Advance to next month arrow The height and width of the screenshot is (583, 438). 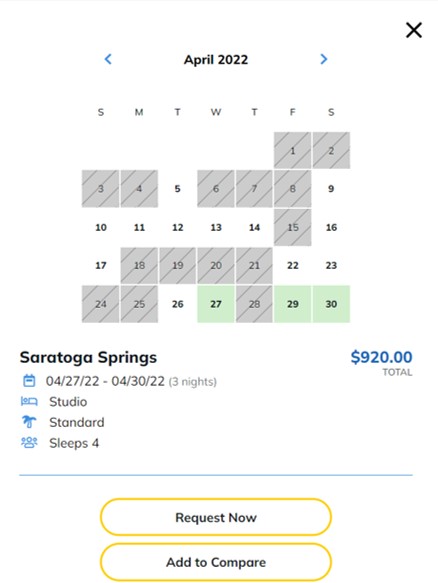pos(323,59)
